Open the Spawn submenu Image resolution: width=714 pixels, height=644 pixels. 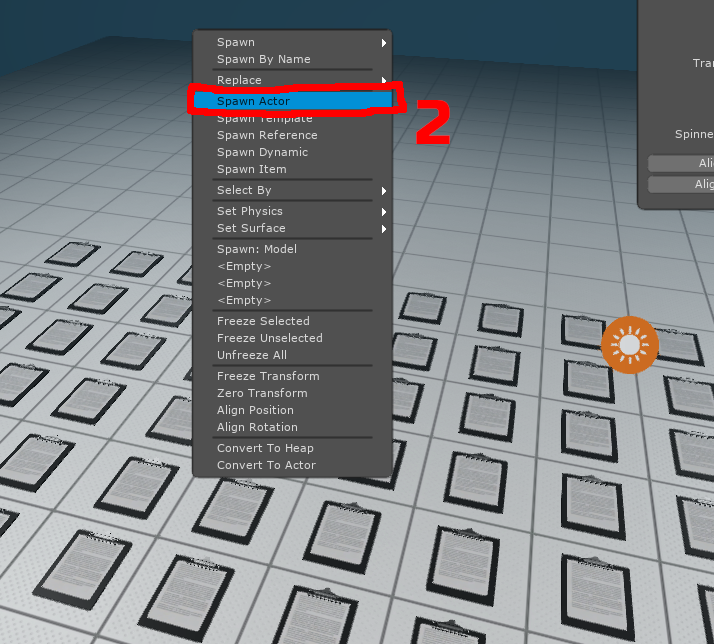tap(292, 42)
